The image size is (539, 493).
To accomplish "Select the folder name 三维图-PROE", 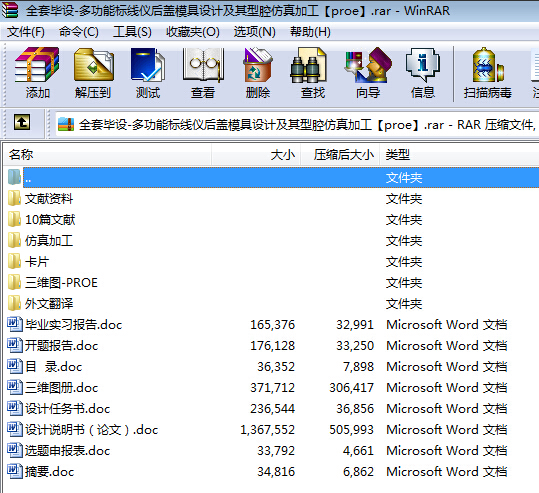I will click(61, 283).
